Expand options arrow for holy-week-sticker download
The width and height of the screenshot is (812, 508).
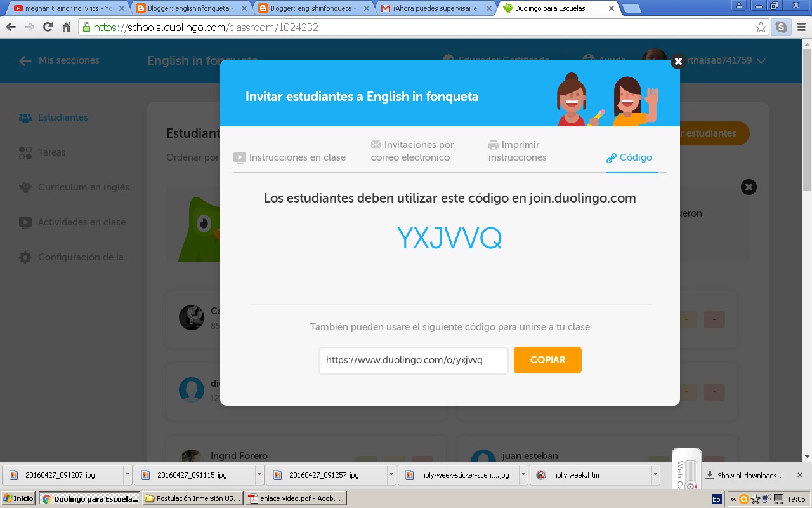pyautogui.click(x=523, y=475)
